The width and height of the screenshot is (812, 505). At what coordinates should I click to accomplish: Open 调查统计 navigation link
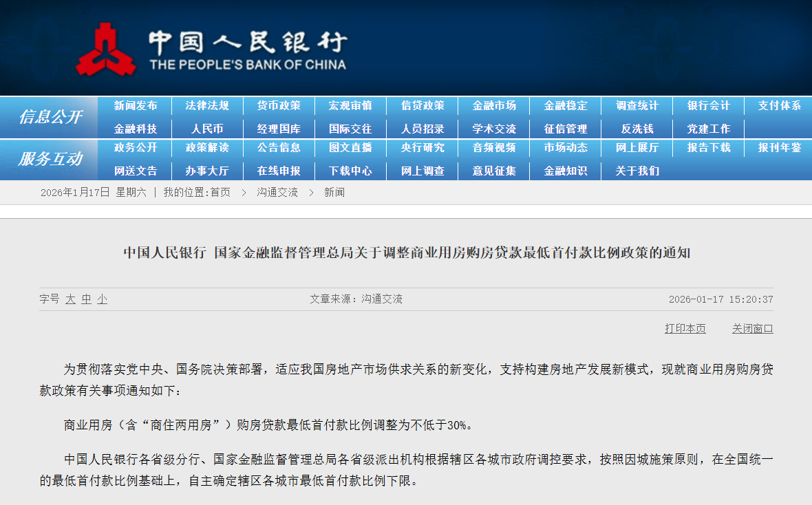tap(637, 106)
